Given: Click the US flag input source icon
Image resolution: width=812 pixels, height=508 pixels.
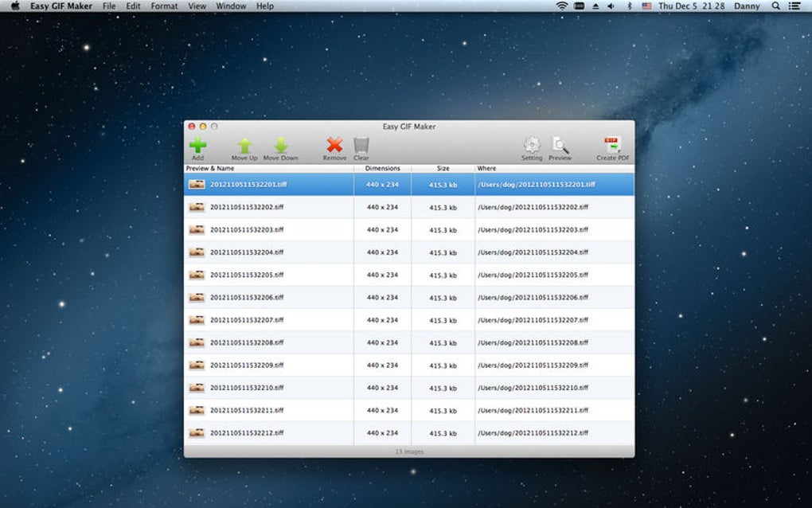Looking at the screenshot, I should [646, 6].
